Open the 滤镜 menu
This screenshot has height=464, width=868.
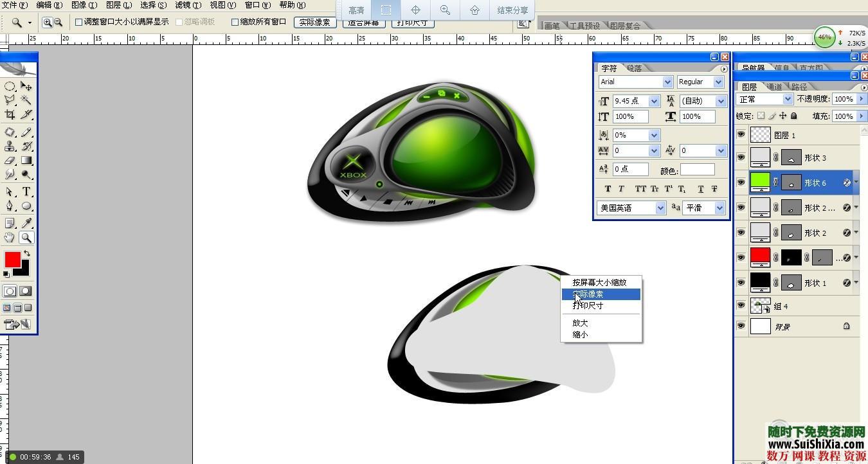188,4
